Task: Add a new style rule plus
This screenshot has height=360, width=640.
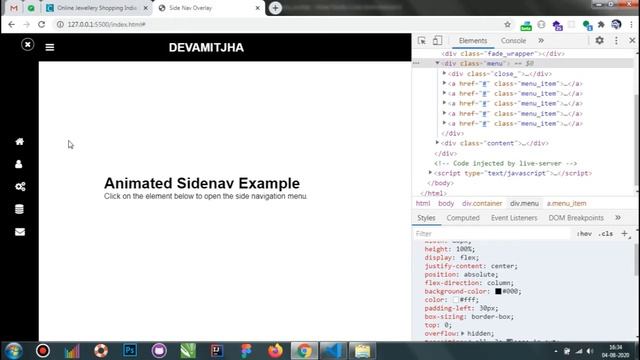Action: (624, 233)
